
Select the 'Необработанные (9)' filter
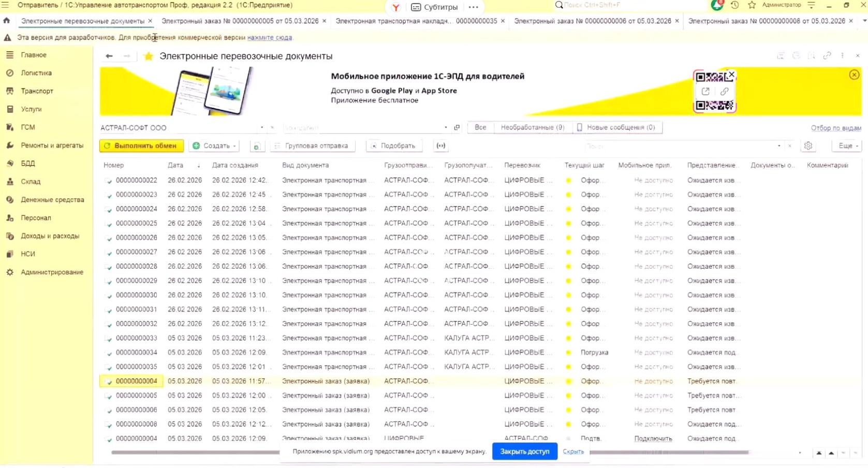tap(532, 127)
